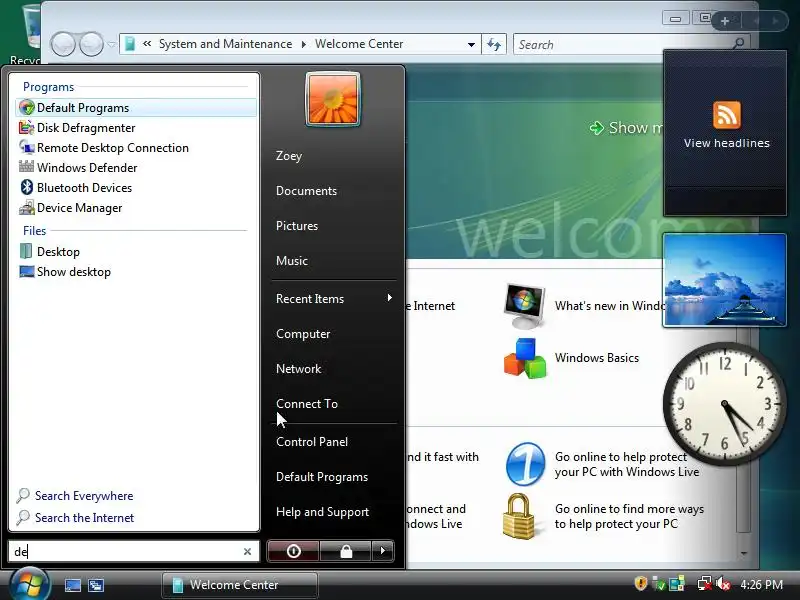This screenshot has height=600, width=800.
Task: Click the Welcome Center scrollbar down arrow
Action: point(744,554)
